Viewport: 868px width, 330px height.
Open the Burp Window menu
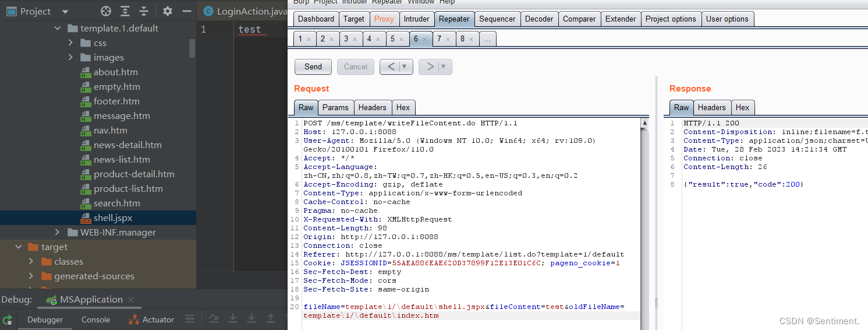pos(420,2)
